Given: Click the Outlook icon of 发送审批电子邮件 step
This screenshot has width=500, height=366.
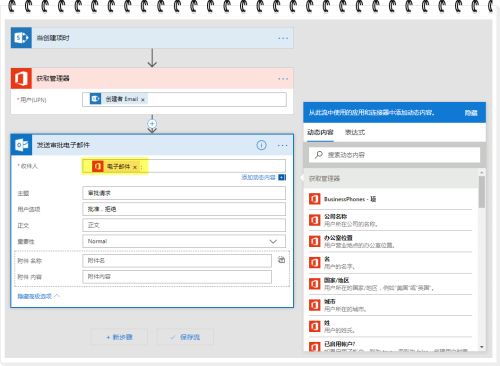Looking at the screenshot, I should coord(21,145).
